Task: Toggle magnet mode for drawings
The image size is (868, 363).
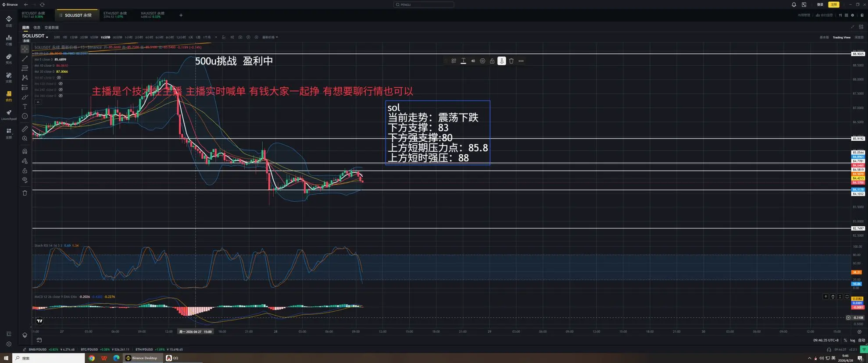Action: coord(25,151)
